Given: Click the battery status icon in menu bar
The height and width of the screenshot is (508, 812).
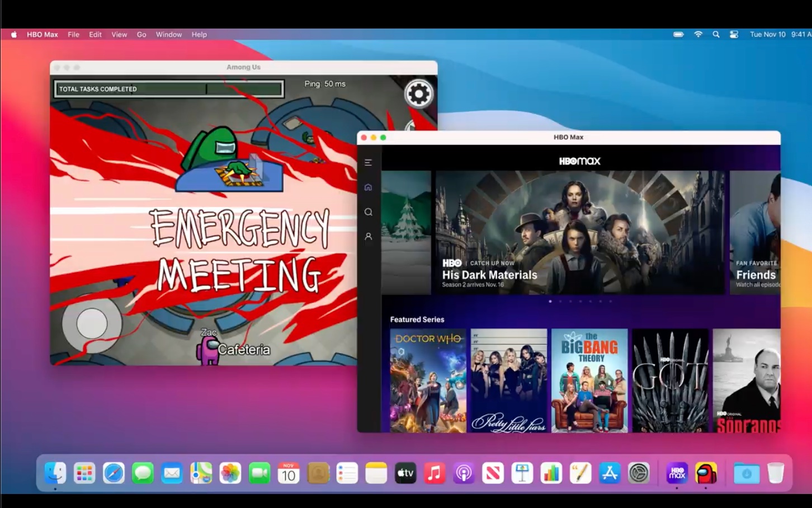Looking at the screenshot, I should tap(678, 34).
